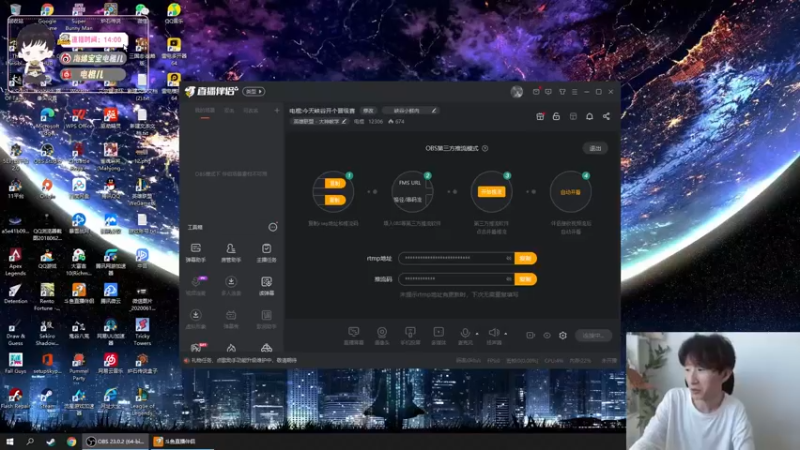Expand the microphone options arrow
This screenshot has width=800, height=450.
(x=477, y=334)
